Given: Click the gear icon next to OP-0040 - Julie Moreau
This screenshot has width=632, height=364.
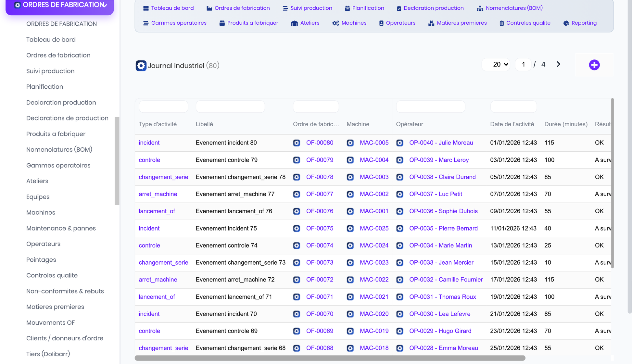Looking at the screenshot, I should 400,143.
